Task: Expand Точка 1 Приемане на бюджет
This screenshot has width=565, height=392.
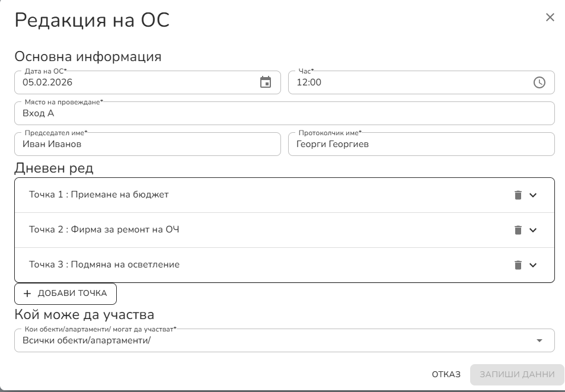Action: point(533,195)
